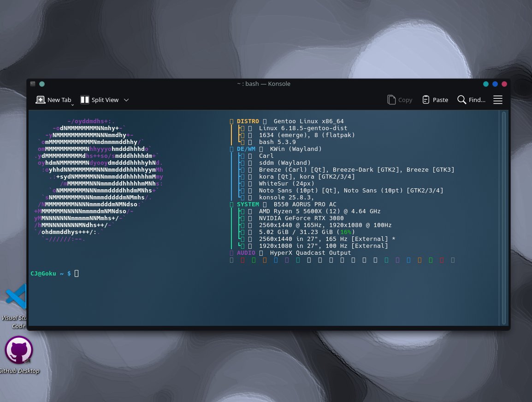Open the GitHub Desktop desktop icon
Screen dimensions: 532x402
tap(19, 355)
